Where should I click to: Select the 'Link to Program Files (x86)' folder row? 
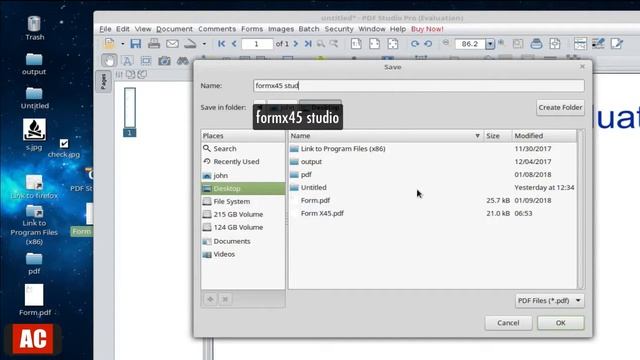[x=433, y=149]
